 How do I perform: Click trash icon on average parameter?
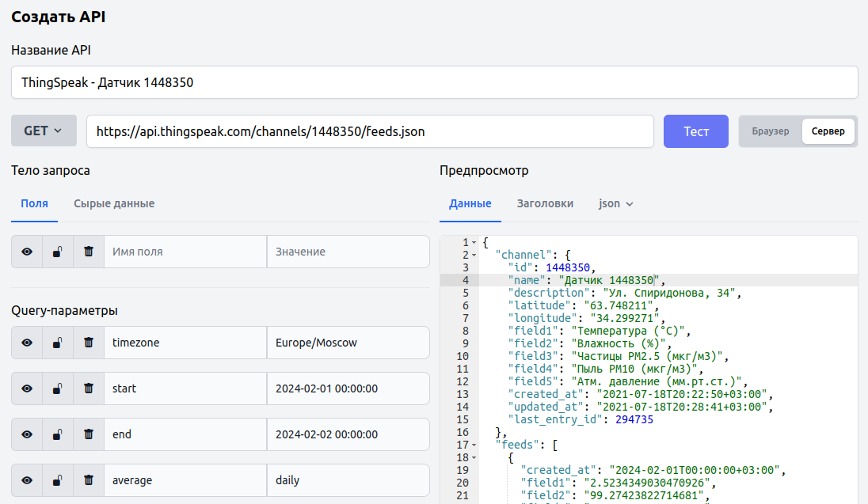(x=89, y=480)
